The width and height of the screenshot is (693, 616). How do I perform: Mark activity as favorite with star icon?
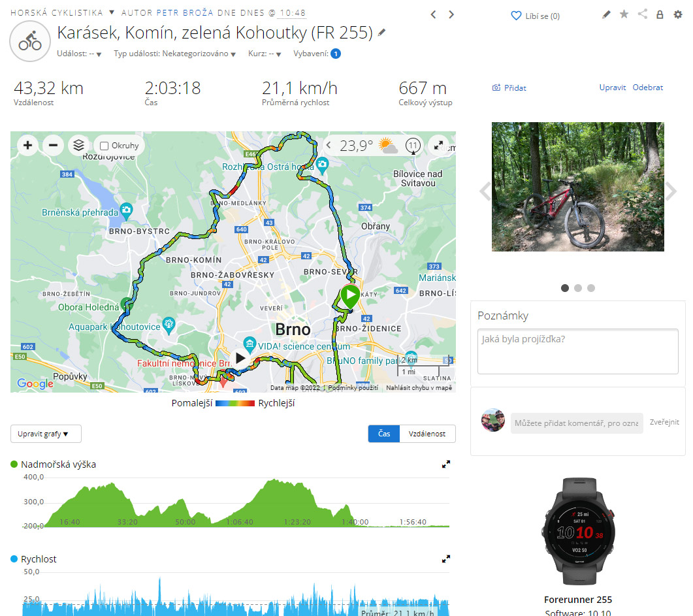pos(624,14)
